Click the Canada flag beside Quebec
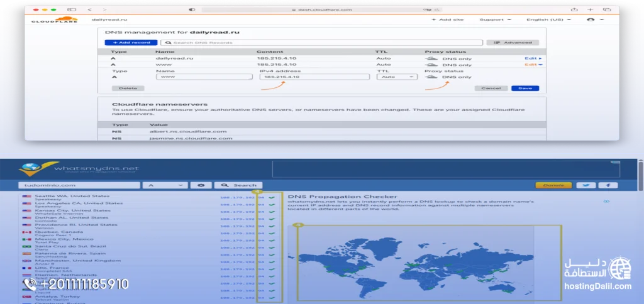This screenshot has width=644, height=304. point(26,232)
